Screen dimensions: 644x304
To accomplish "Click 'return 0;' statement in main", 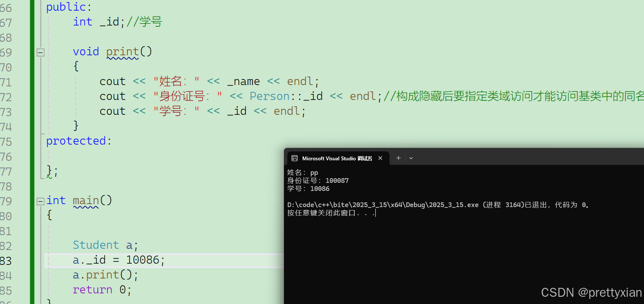I will point(102,290).
